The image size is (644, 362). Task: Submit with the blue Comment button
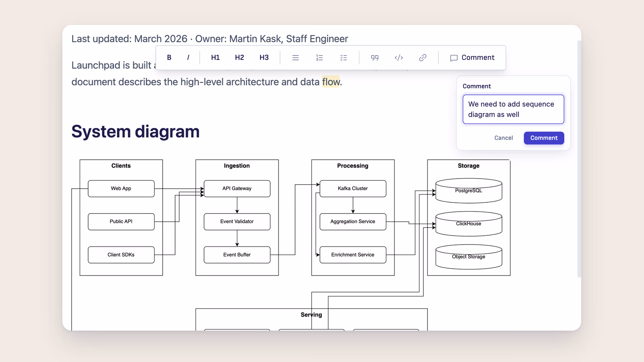coord(544,138)
